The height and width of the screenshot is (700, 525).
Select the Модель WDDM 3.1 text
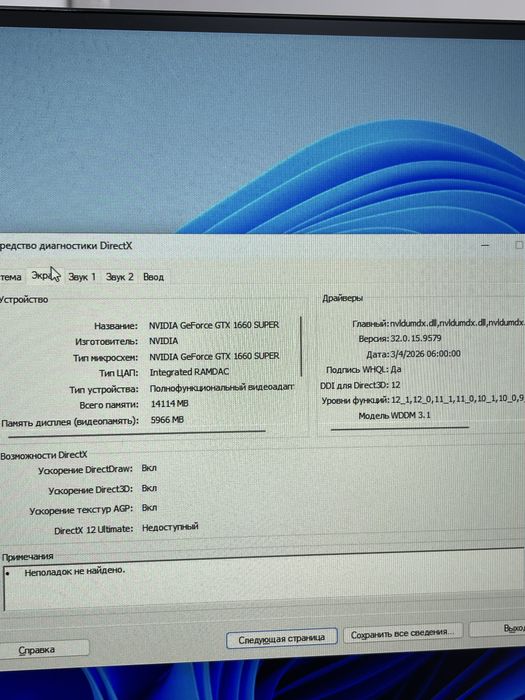point(394,415)
